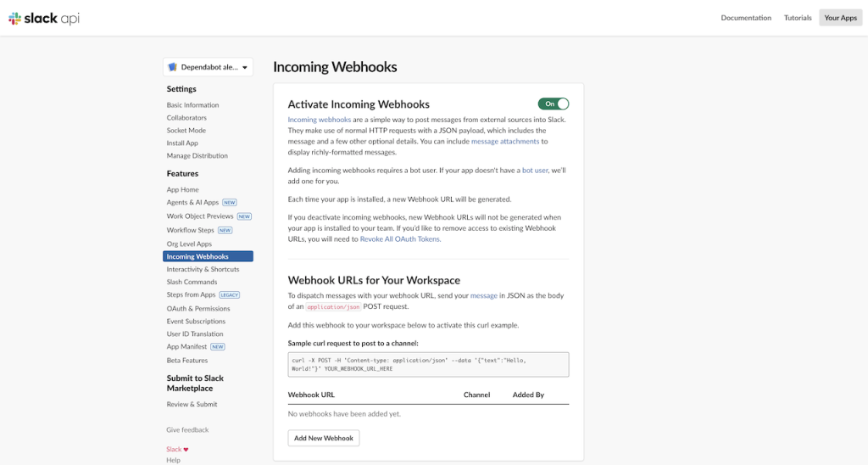Image resolution: width=868 pixels, height=465 pixels.
Task: Click the sample curl request code box
Action: point(428,364)
